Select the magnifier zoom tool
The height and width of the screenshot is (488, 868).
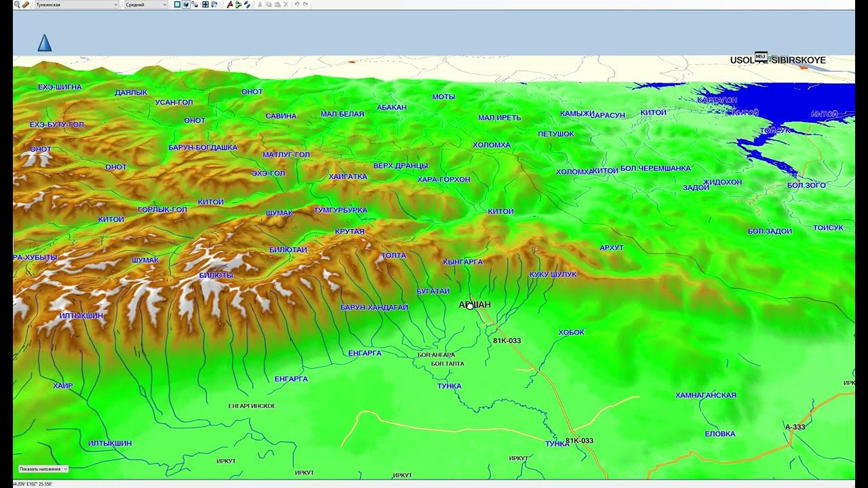click(17, 4)
